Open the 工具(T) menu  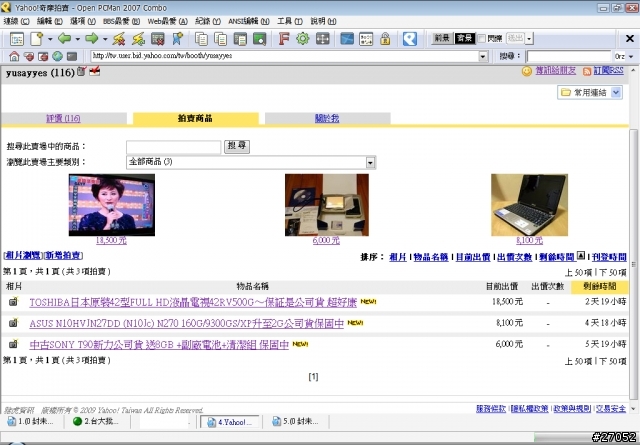290,21
